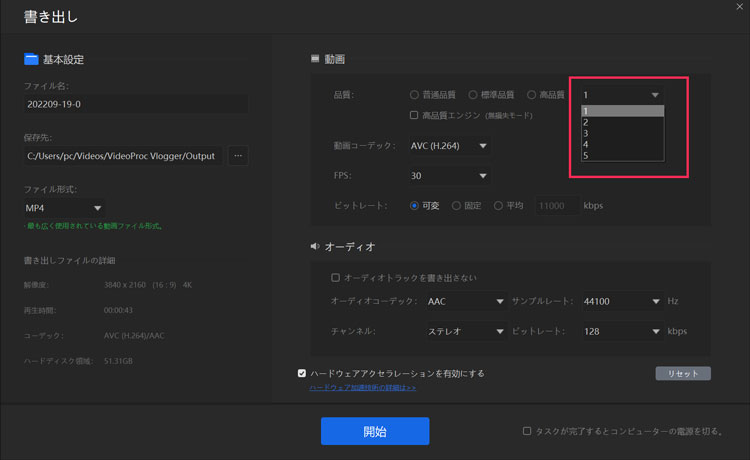Open the FPS 30 dropdown
Viewport: 750px width, 460px height.
pyautogui.click(x=449, y=175)
